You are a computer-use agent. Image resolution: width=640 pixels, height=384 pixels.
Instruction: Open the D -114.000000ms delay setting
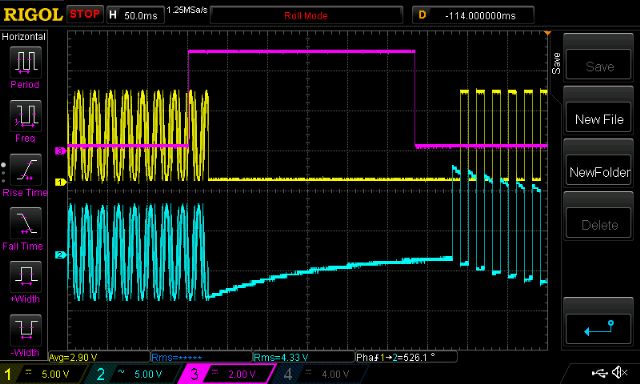473,16
